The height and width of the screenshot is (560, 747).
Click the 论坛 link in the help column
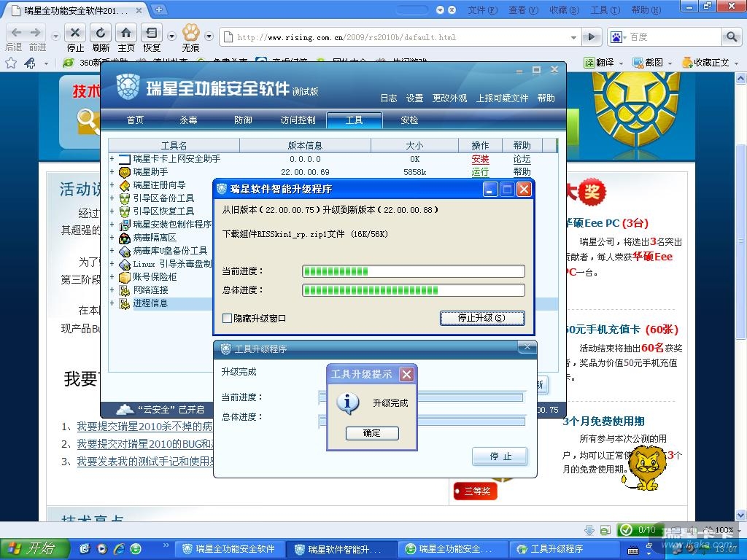(522, 159)
